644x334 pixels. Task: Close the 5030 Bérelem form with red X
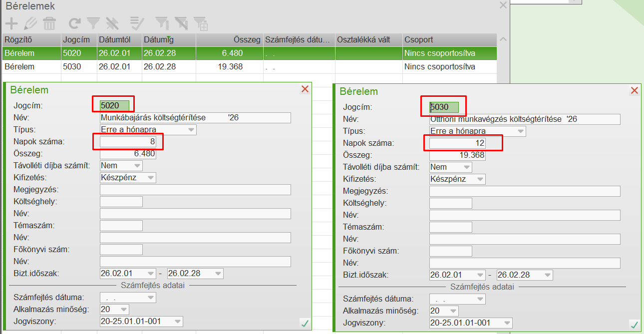pyautogui.click(x=635, y=90)
